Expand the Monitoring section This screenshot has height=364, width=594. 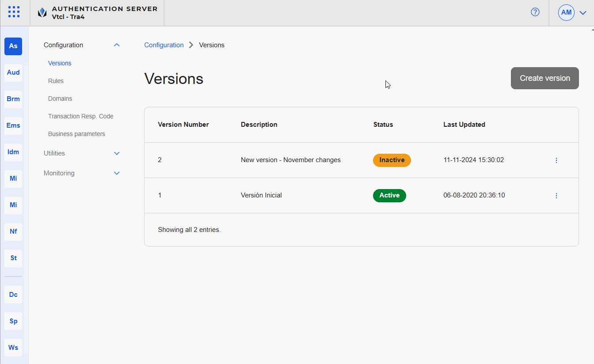117,173
